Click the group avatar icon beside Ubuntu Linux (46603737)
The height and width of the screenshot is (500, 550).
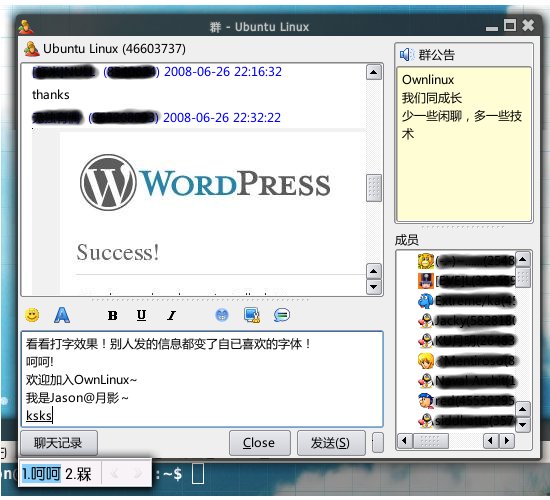(x=32, y=49)
